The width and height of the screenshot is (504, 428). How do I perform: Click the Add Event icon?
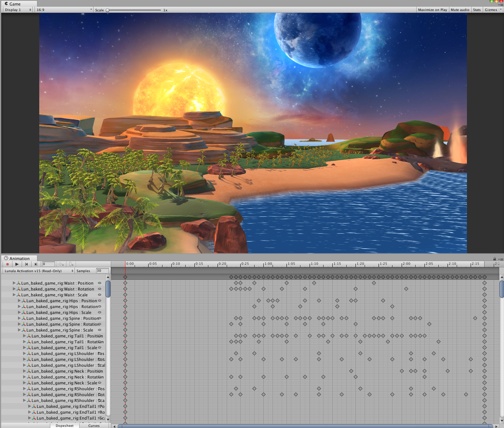pos(71,264)
